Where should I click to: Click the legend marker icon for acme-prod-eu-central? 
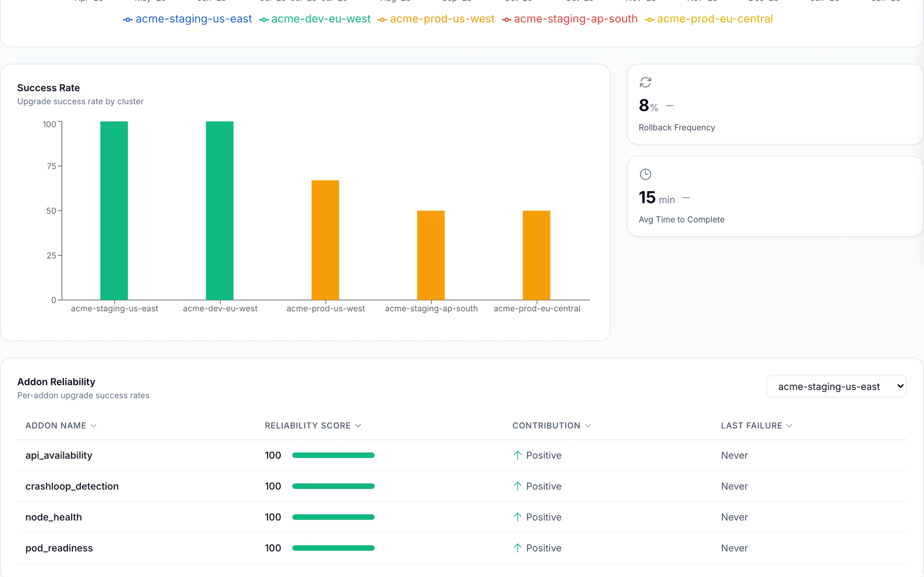point(649,19)
